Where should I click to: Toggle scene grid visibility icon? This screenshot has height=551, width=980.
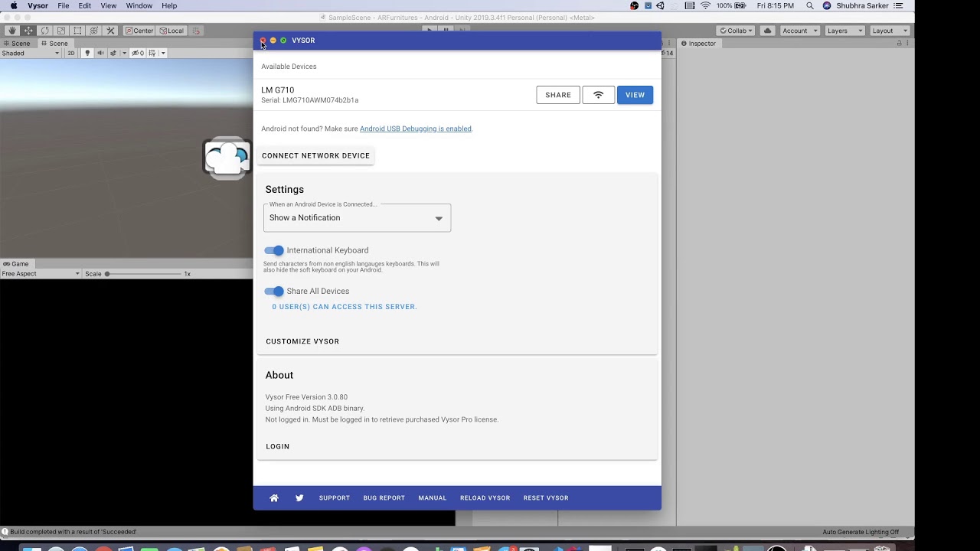pyautogui.click(x=152, y=54)
